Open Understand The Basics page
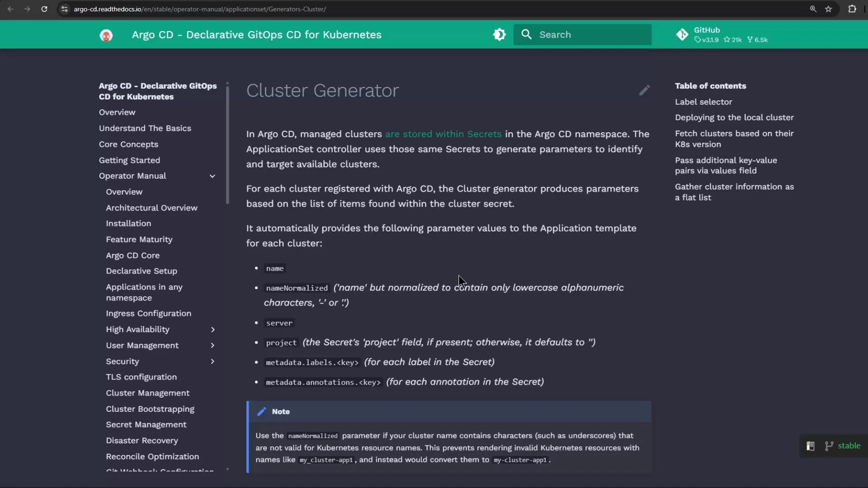868x488 pixels. tap(145, 128)
